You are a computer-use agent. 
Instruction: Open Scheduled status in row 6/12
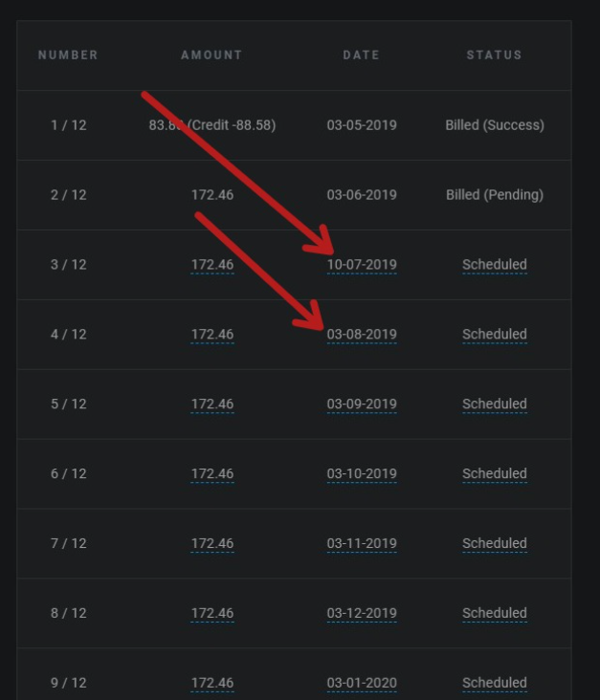point(495,473)
